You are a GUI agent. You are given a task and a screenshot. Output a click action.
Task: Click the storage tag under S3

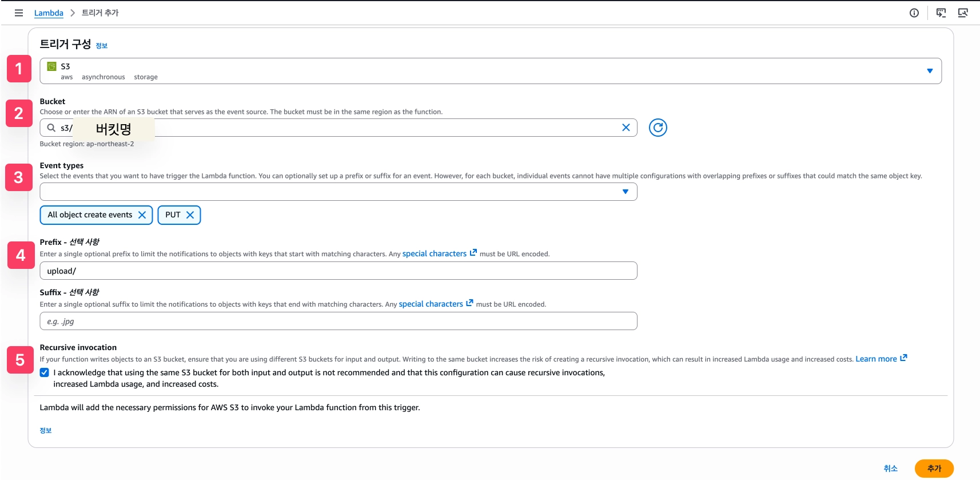pyautogui.click(x=146, y=77)
